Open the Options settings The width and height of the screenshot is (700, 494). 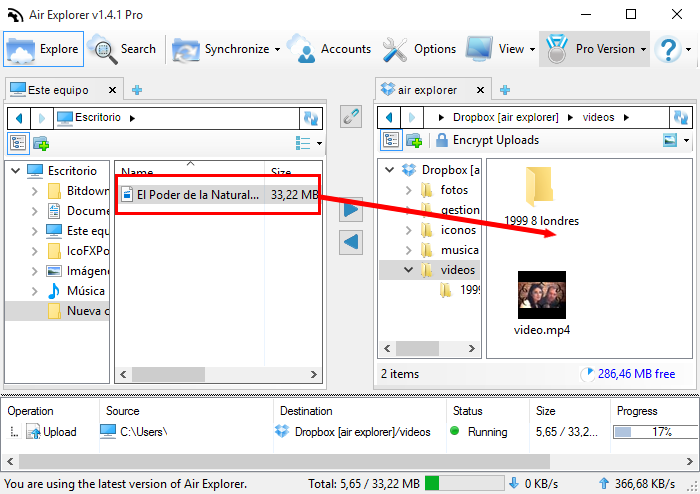419,49
